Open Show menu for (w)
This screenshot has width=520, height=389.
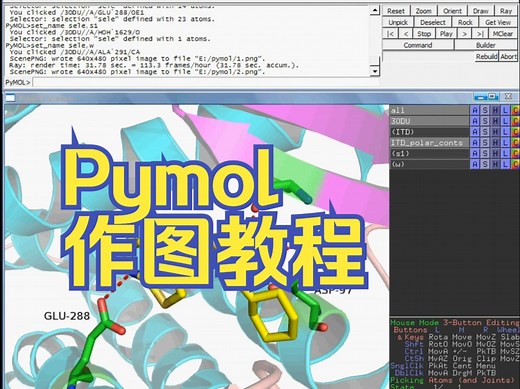click(x=485, y=164)
